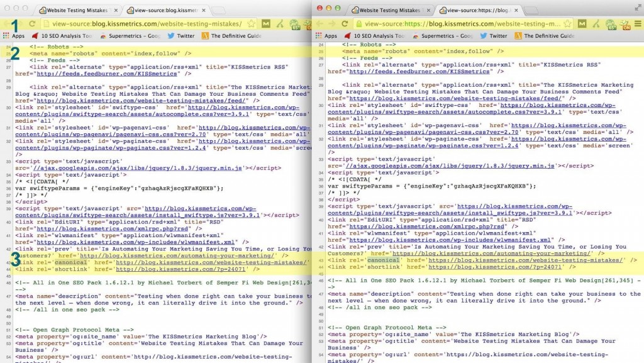Open the wlwmanifest.xml link in the left source

[136, 242]
